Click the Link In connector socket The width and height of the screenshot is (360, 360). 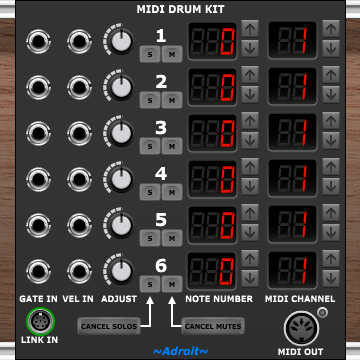(40, 321)
